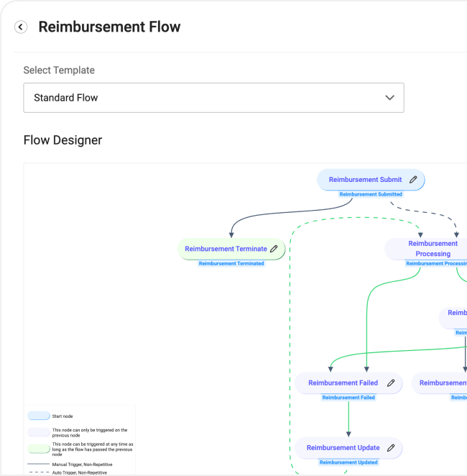Click the Reimbursement Terminated status label
467x476 pixels.
[231, 263]
